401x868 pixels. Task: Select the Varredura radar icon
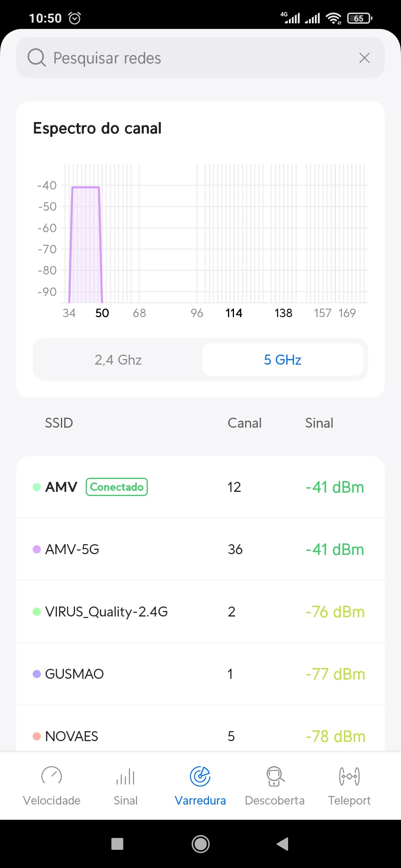200,776
